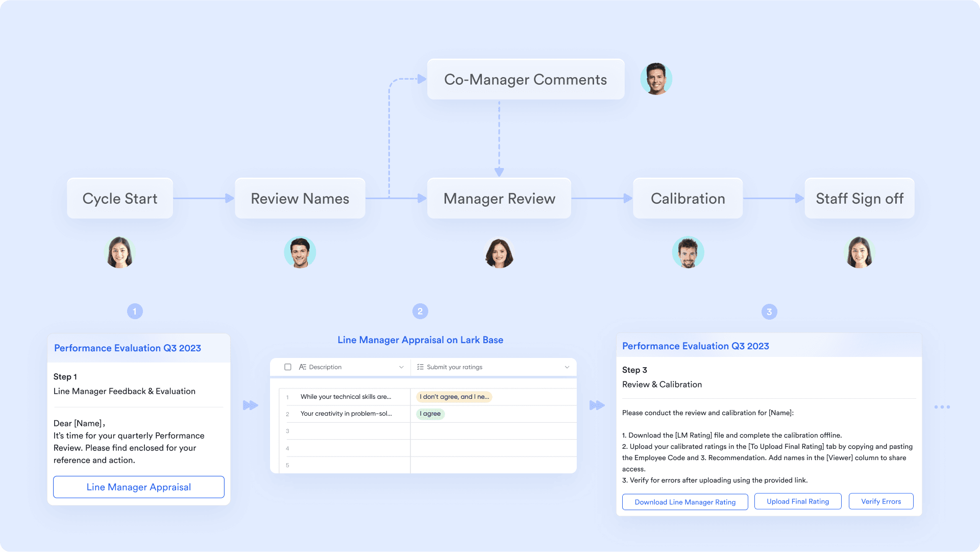Click Download Line Manager Rating
The width and height of the screenshot is (980, 552).
(x=685, y=501)
